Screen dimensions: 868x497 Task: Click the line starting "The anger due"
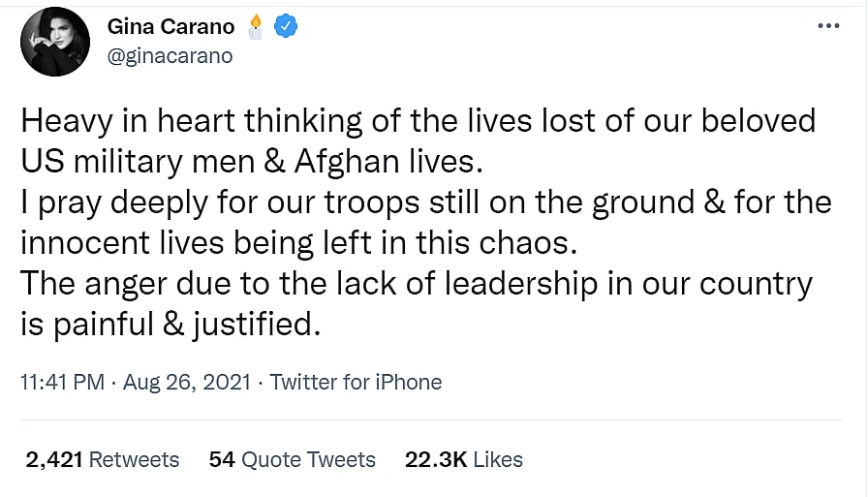(416, 284)
